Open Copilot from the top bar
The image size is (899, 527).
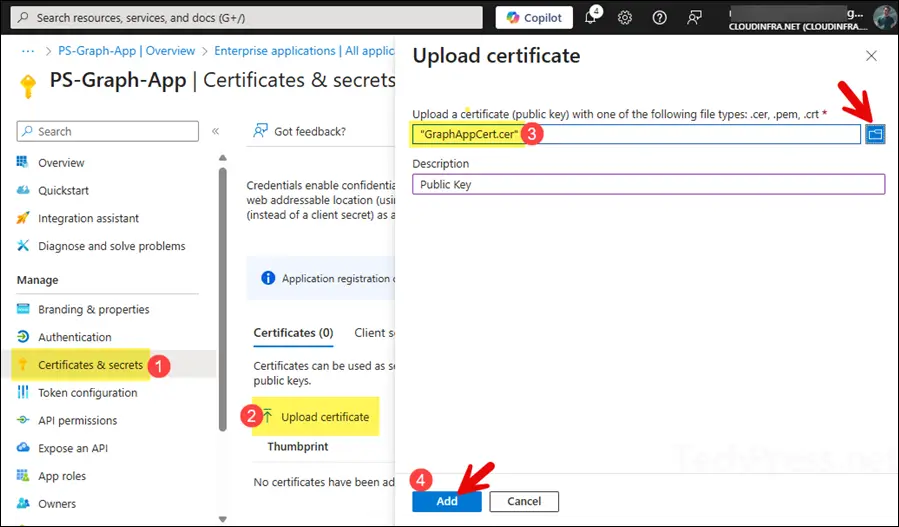point(534,18)
